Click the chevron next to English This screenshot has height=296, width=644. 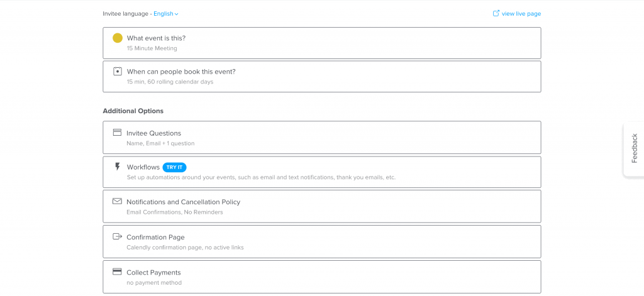(x=177, y=14)
